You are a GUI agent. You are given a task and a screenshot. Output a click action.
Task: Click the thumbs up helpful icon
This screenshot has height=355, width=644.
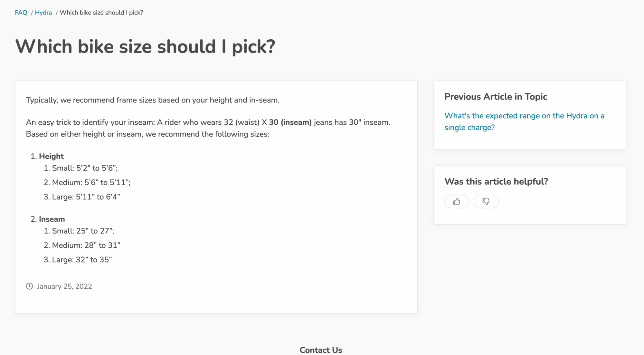pos(457,202)
